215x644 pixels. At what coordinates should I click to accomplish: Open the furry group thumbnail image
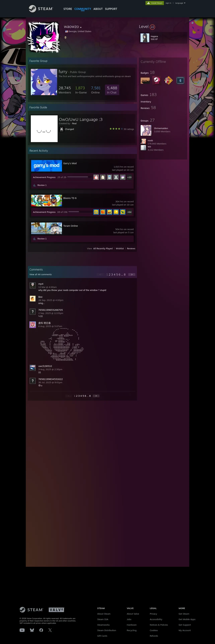click(x=44, y=82)
